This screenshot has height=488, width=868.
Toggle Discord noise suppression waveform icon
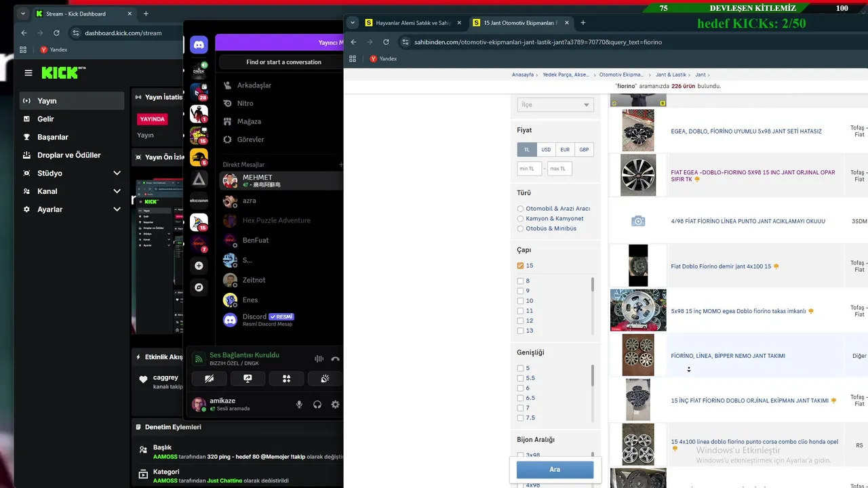pos(319,359)
